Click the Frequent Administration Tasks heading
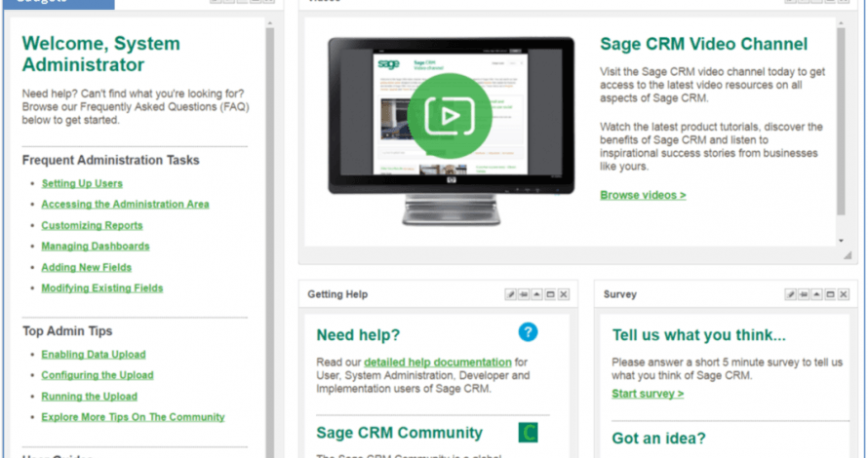The height and width of the screenshot is (458, 868). [x=111, y=161]
